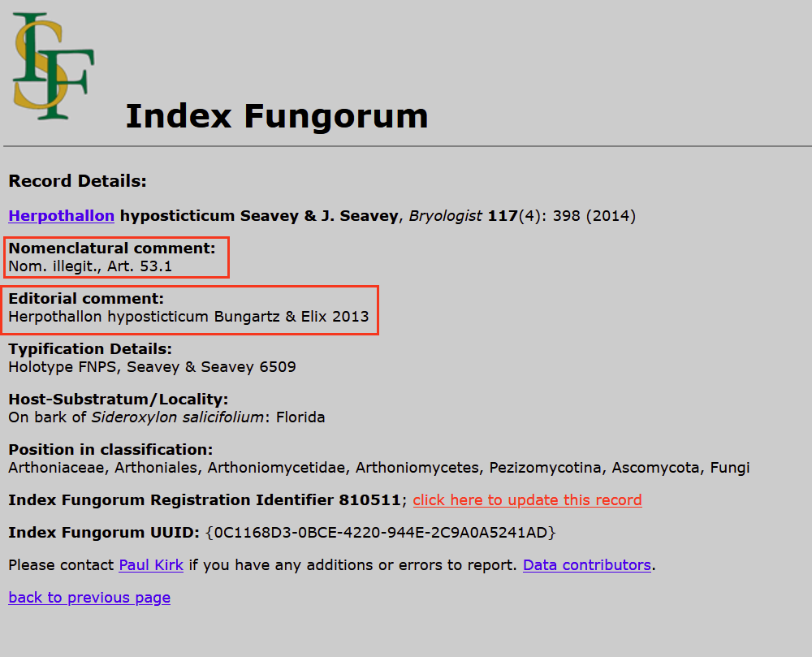Click the Record Details heading
The height and width of the screenshot is (657, 812).
click(x=77, y=181)
